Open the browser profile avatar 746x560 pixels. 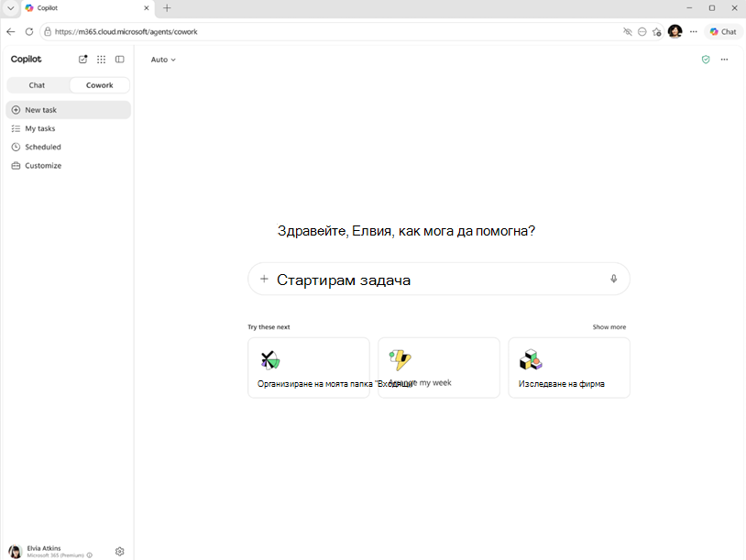click(675, 31)
